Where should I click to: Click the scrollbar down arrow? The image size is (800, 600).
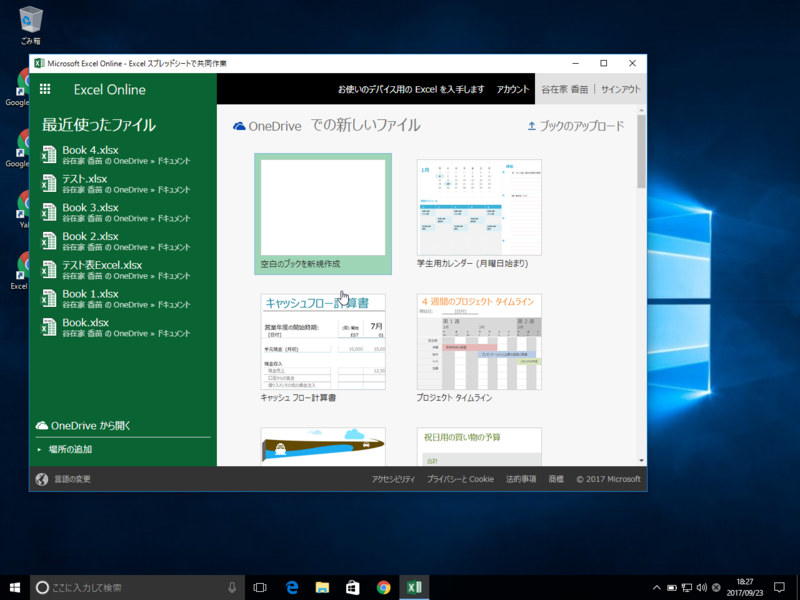(641, 460)
